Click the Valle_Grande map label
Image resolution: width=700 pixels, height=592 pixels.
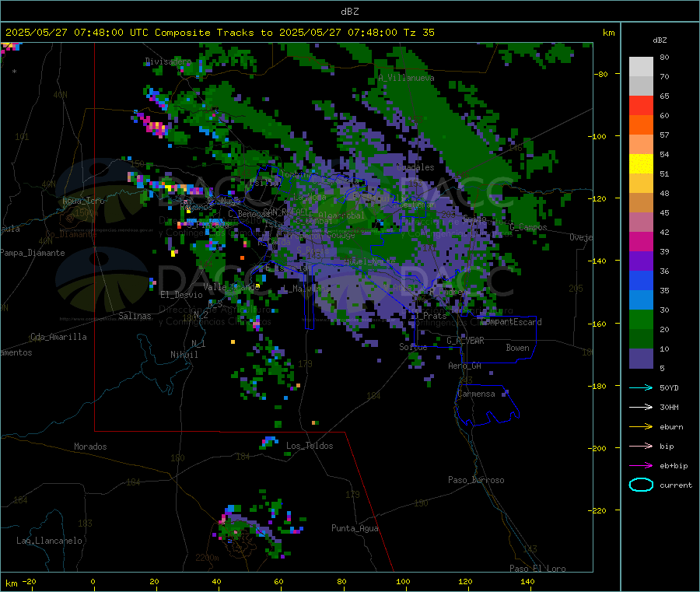232,287
